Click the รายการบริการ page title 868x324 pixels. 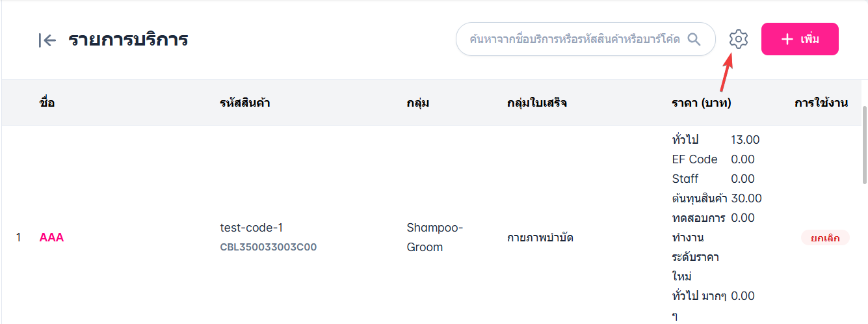[128, 40]
